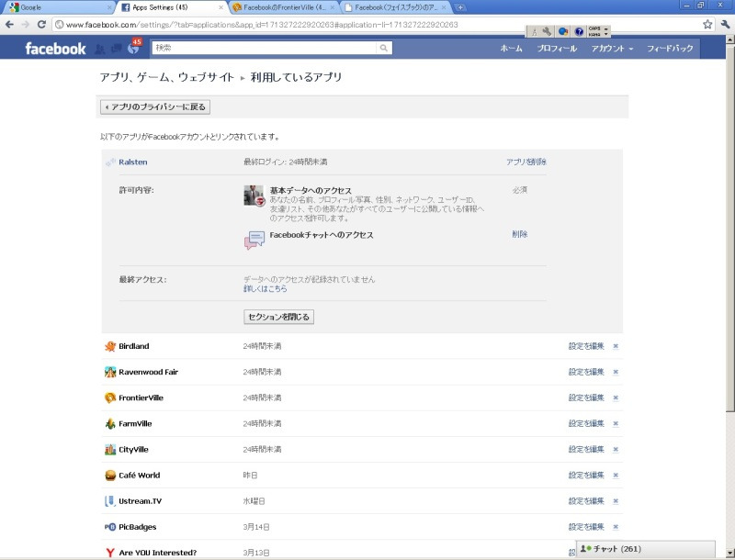Reload the page with refresh icon

(x=41, y=25)
